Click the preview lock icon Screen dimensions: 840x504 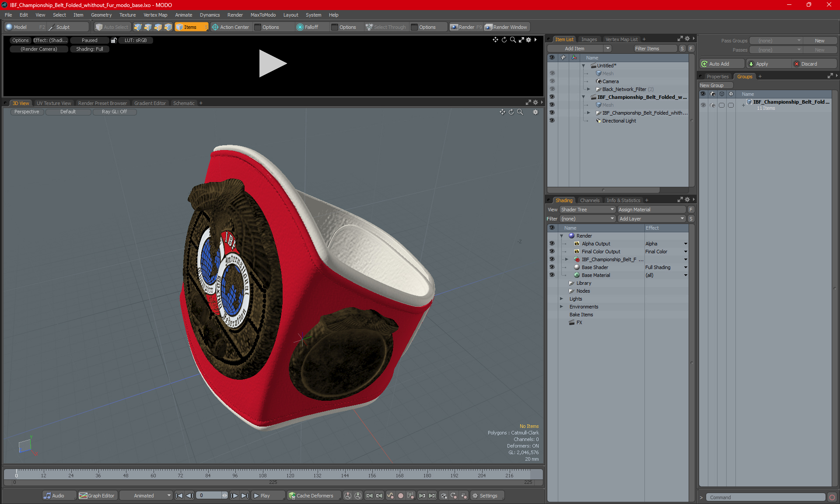[114, 40]
